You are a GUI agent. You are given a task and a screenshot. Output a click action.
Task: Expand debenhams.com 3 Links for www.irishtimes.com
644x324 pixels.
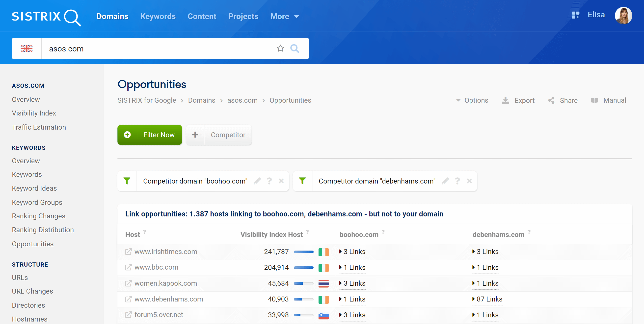pos(485,252)
